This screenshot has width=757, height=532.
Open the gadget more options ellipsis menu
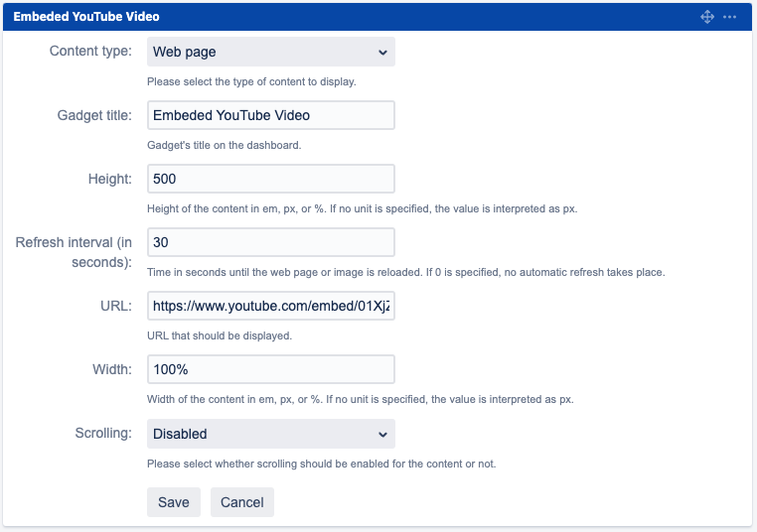pos(730,17)
